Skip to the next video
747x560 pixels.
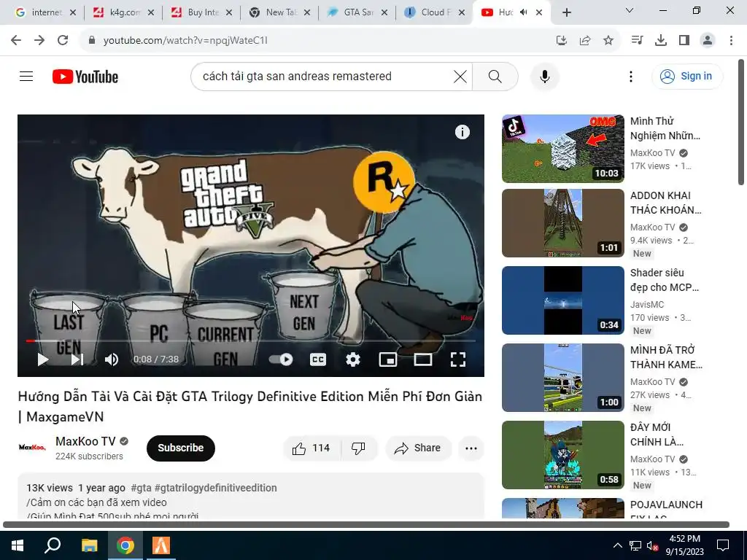[77, 359]
